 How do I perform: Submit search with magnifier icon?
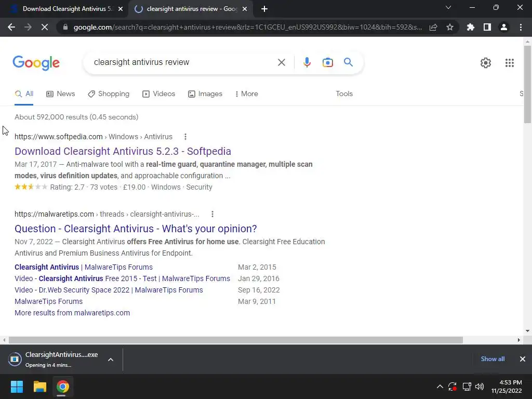click(348, 62)
